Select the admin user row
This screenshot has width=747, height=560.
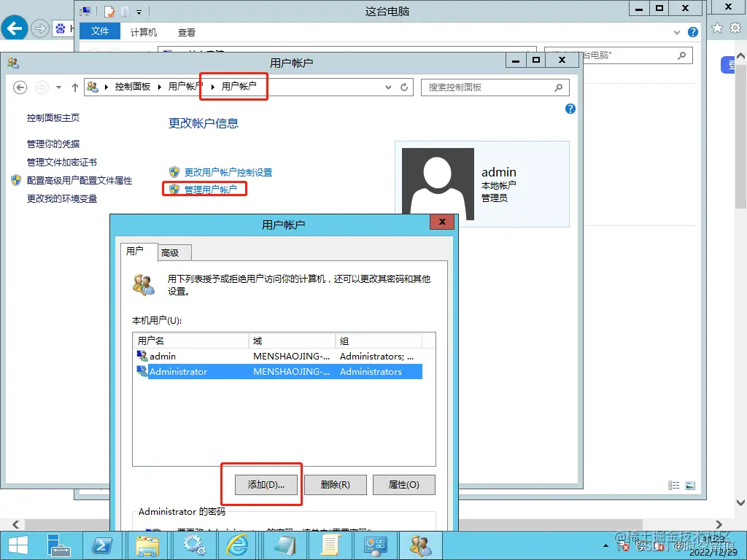coord(279,356)
